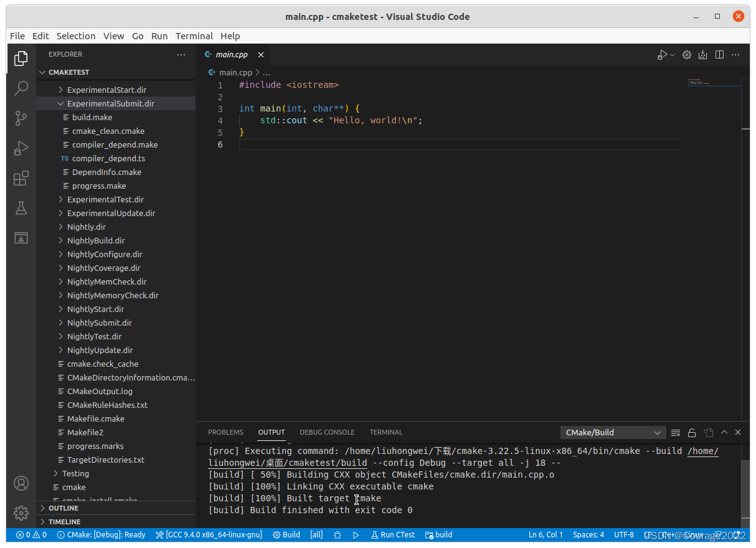Select the OUTPUT panel tab
The image size is (756, 548).
tap(272, 432)
